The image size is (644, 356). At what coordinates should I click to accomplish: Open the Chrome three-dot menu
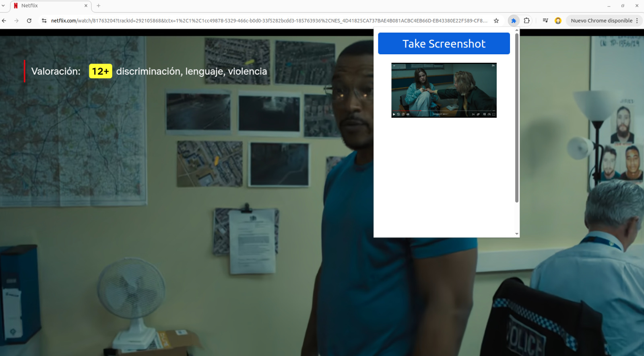coord(637,21)
